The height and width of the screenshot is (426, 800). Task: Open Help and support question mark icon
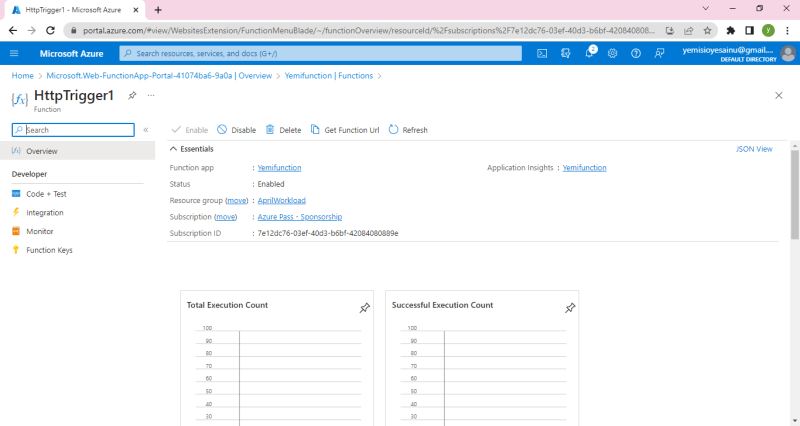click(636, 53)
